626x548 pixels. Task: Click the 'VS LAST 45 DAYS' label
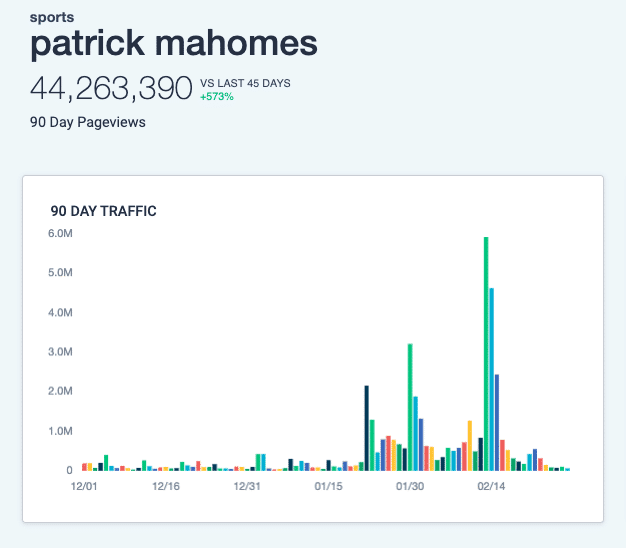click(245, 83)
